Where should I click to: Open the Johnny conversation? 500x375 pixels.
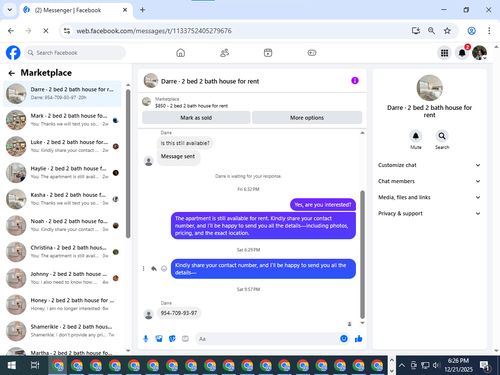point(62,278)
